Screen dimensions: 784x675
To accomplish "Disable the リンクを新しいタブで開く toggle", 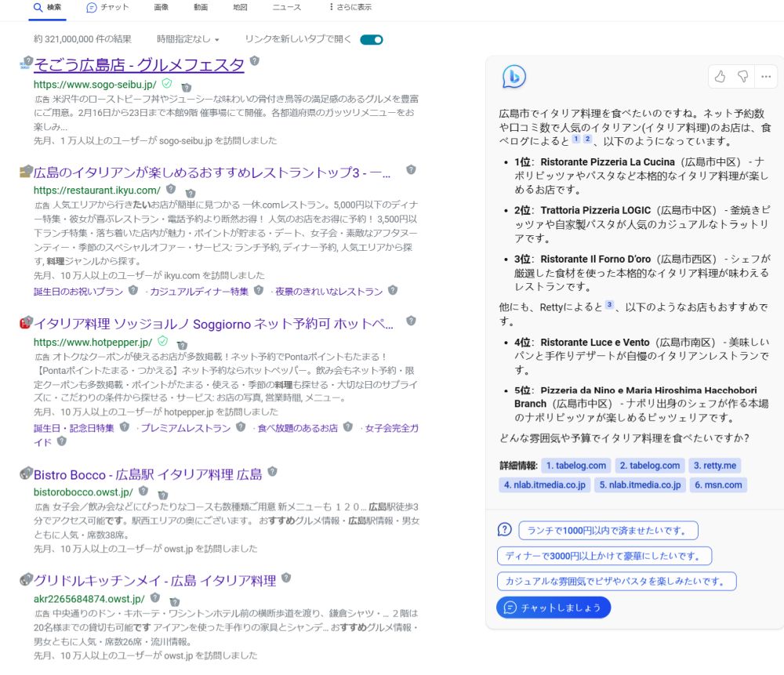I will tap(371, 38).
